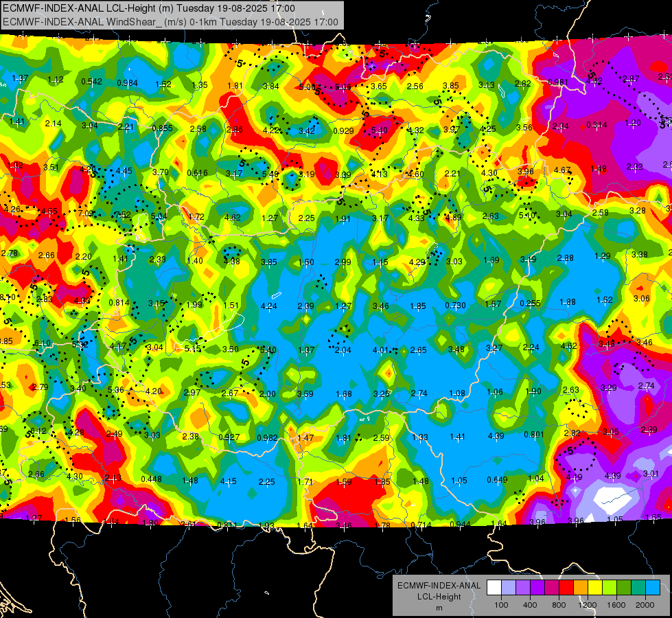The width and height of the screenshot is (672, 618).
Task: Click wind shear value 0.984
Action: (127, 83)
